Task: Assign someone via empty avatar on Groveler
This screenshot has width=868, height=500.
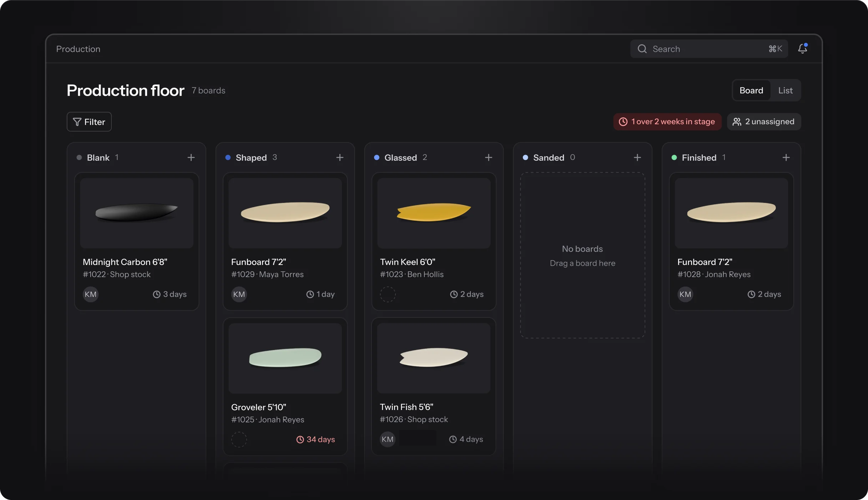Action: click(x=239, y=439)
